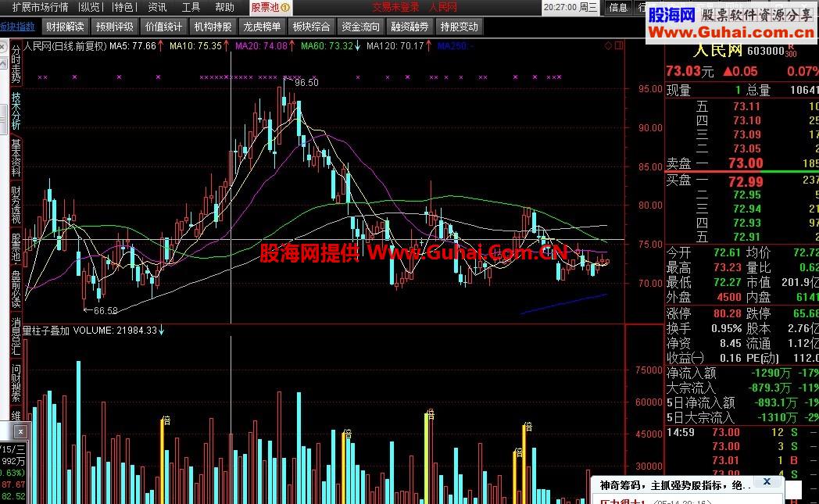The image size is (819, 504).
Task: Close the left side panel with the X
Action: click(2, 48)
